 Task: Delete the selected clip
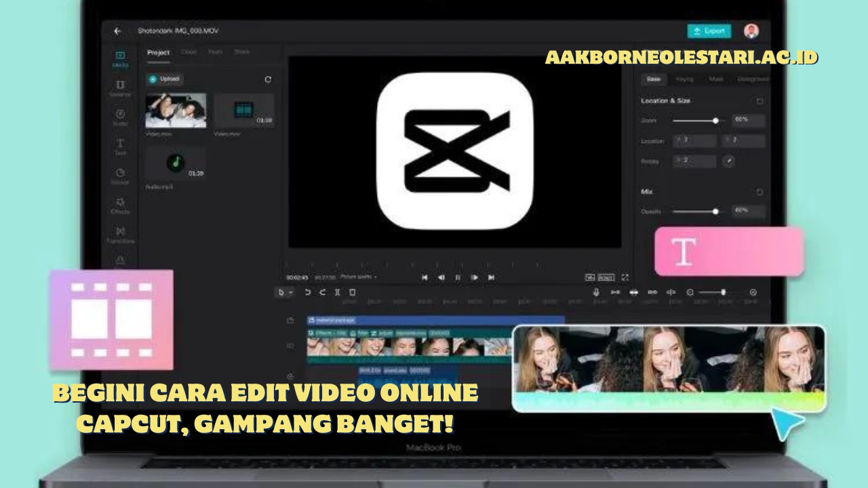tap(352, 292)
